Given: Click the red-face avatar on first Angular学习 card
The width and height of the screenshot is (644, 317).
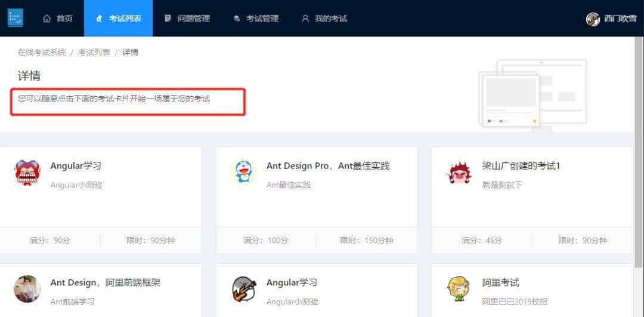Looking at the screenshot, I should 27,173.
